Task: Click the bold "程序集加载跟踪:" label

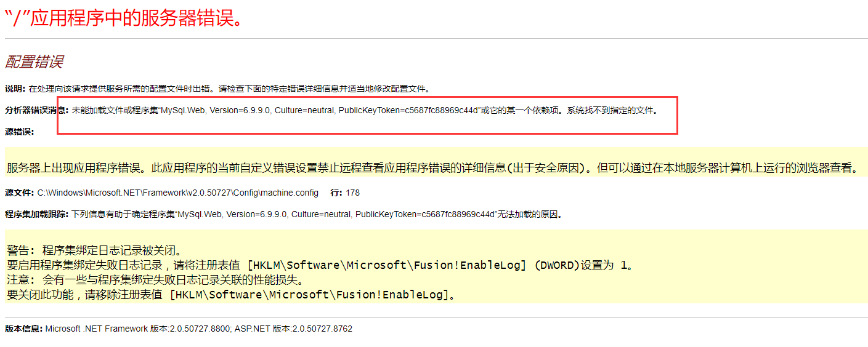Action: click(x=37, y=214)
